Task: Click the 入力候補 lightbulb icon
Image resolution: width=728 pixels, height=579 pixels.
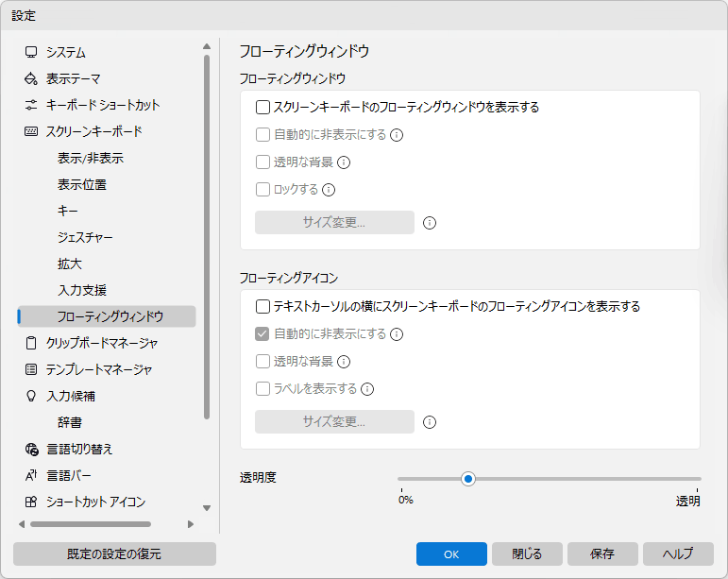Action: pyautogui.click(x=31, y=396)
